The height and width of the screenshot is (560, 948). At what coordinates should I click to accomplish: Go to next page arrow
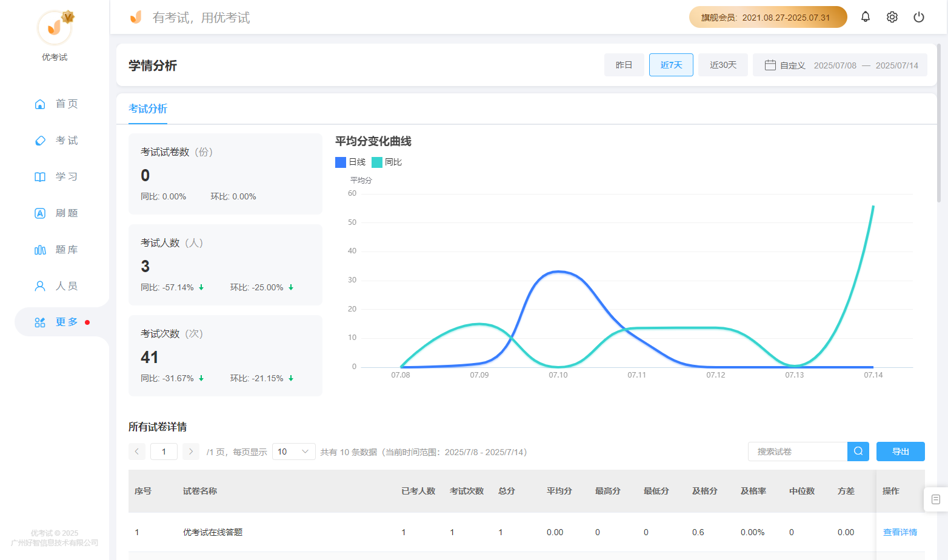click(191, 452)
